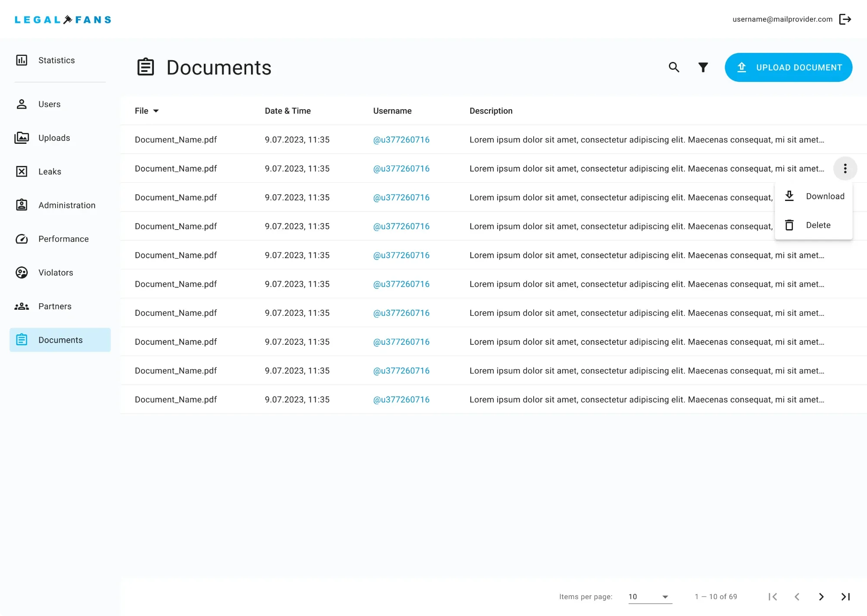The image size is (867, 616).
Task: Click the username@mailprovider.com account text
Action: point(782,19)
